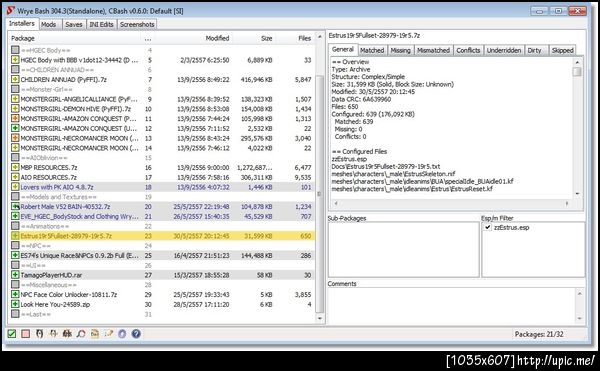
Task: Click the pink square status bar icon
Action: tap(26, 334)
